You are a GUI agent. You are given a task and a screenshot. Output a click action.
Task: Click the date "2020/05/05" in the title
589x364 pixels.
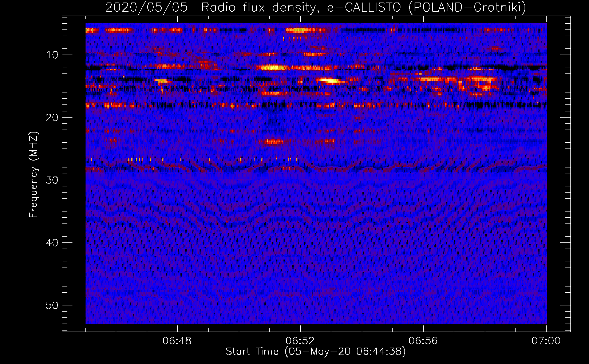[146, 7]
